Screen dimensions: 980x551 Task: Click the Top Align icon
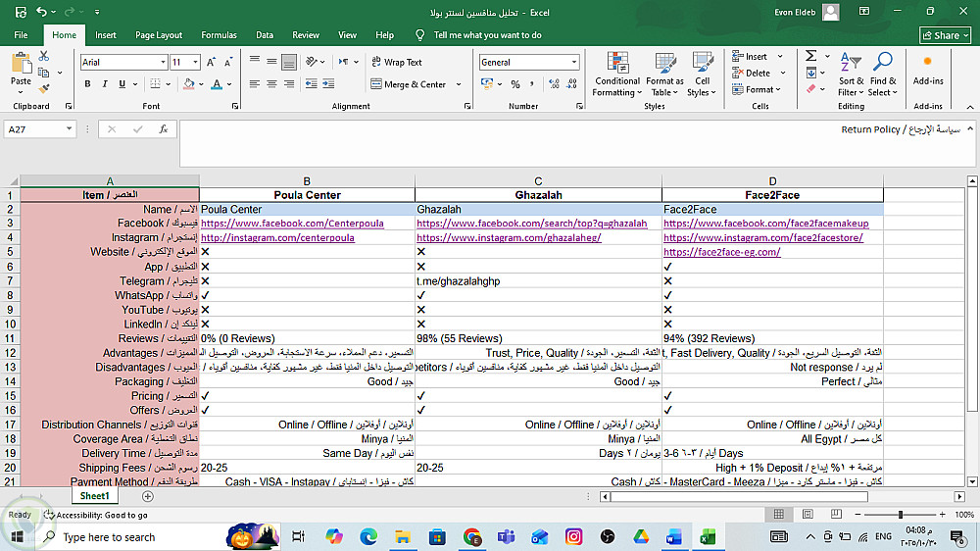pos(255,62)
